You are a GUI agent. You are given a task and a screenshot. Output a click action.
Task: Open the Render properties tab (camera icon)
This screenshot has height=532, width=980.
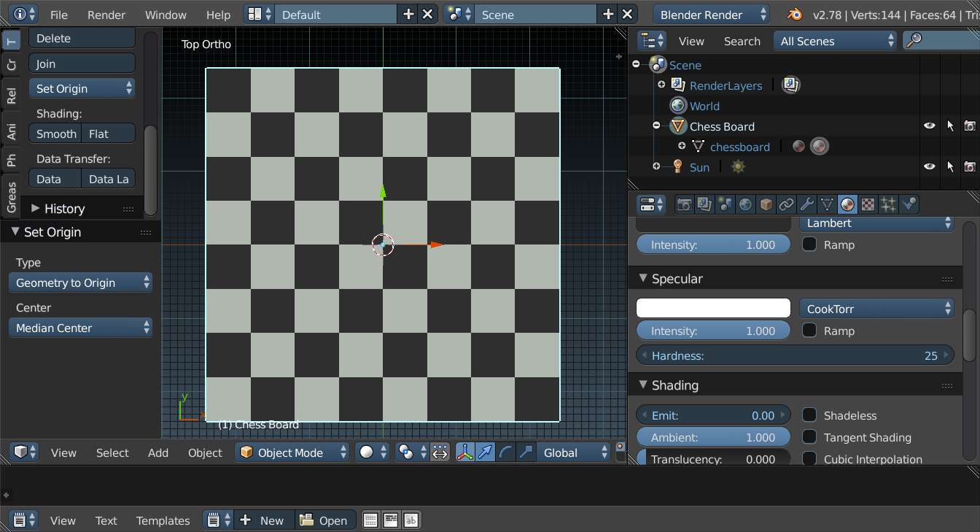[684, 205]
